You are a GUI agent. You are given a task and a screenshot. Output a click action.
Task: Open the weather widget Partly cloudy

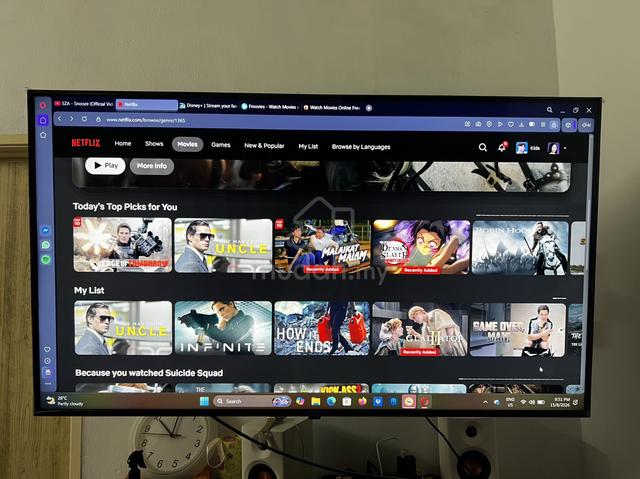coord(65,401)
